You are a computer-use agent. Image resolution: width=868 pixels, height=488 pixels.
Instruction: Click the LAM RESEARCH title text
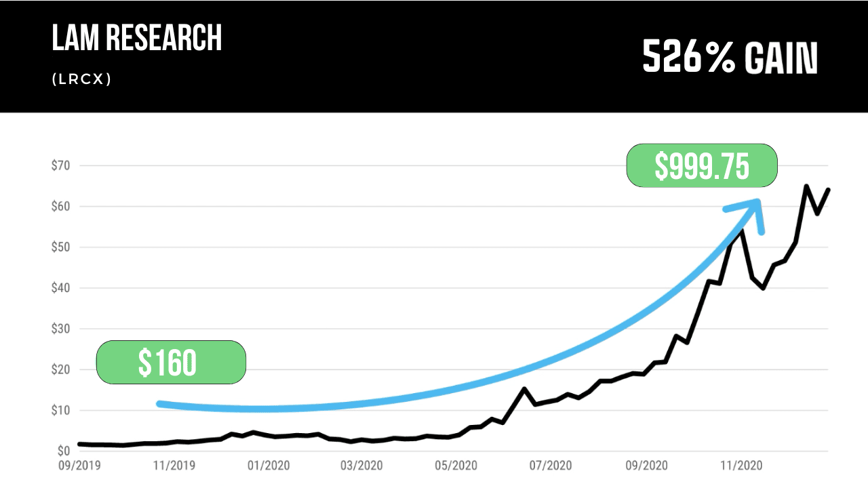coord(137,39)
